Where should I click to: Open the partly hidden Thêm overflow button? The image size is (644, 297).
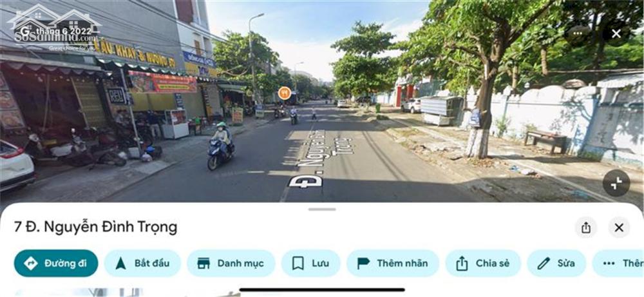[618, 263]
